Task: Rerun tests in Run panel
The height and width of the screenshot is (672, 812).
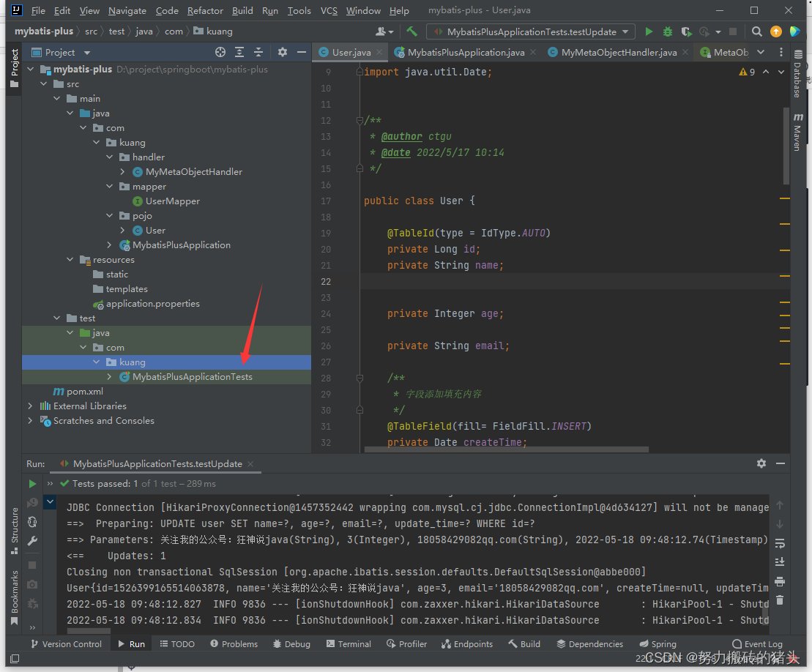Action: (x=32, y=484)
